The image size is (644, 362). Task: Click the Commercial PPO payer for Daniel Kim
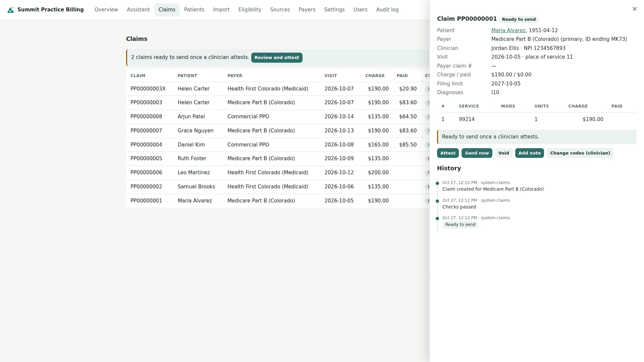pos(248,145)
